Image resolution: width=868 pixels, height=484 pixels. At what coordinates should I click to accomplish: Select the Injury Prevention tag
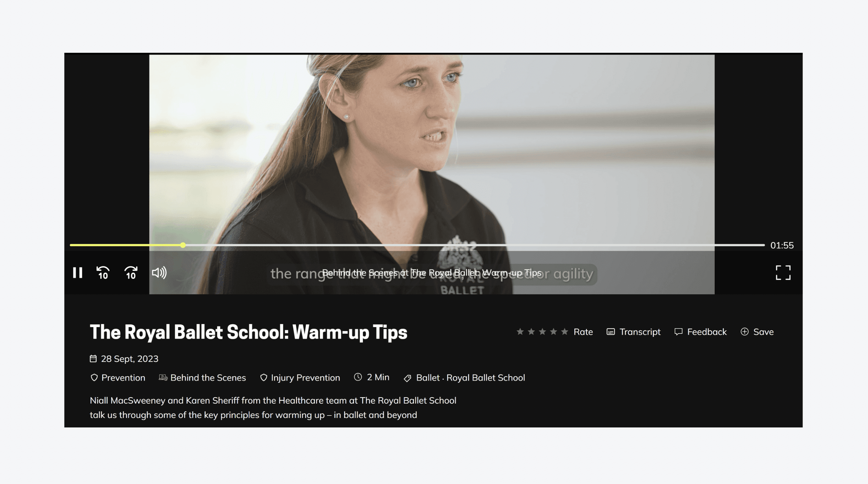click(300, 378)
